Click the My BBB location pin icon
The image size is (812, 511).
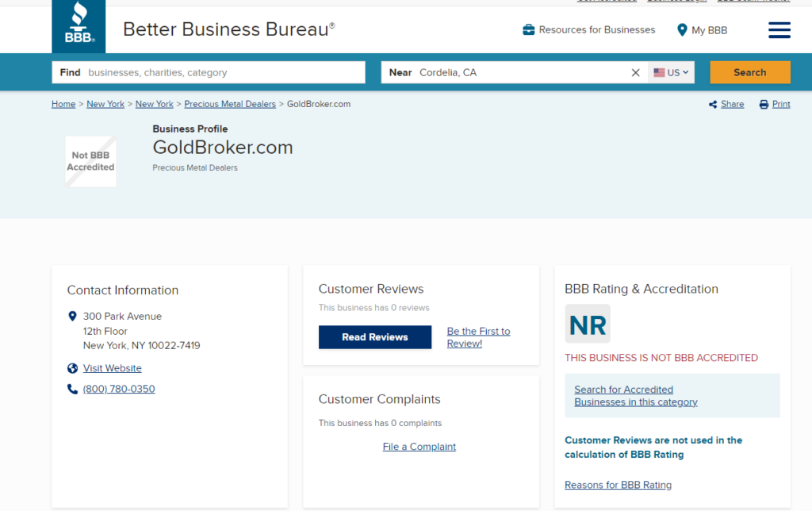(x=682, y=30)
